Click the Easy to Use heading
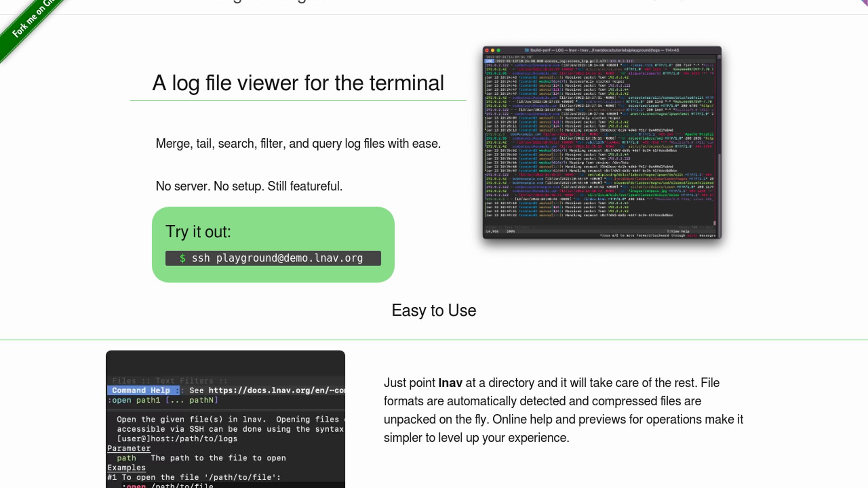868x488 pixels. click(x=434, y=310)
